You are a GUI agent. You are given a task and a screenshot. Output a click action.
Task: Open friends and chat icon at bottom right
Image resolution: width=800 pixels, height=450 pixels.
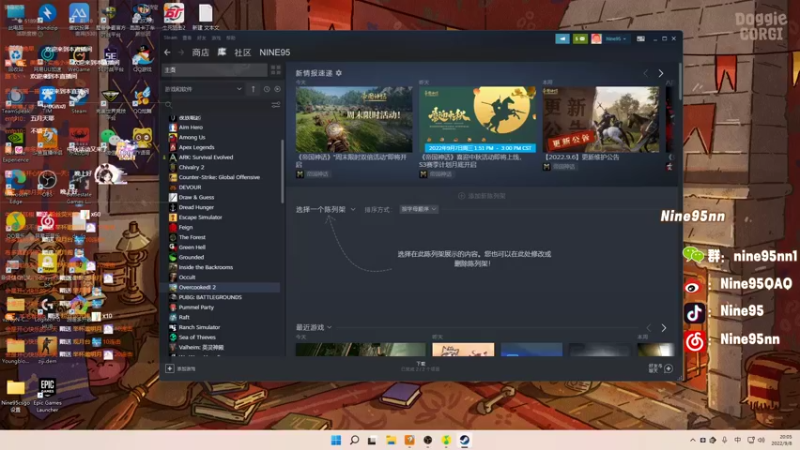[668, 368]
